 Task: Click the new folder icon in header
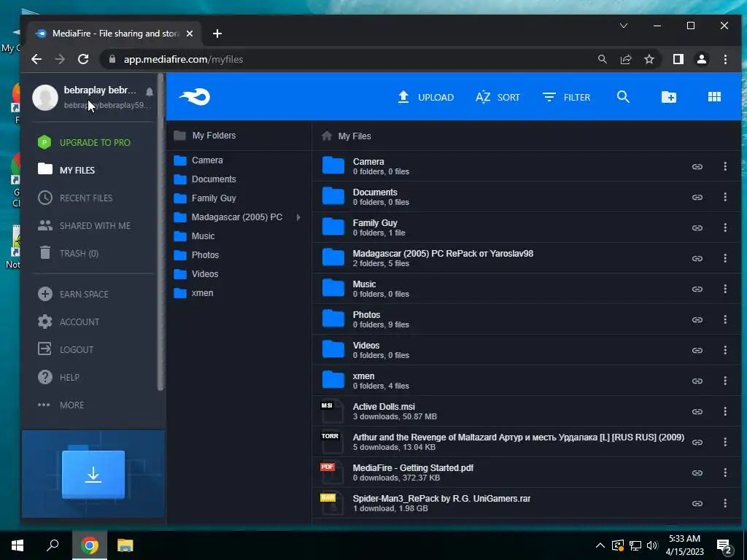pos(669,97)
